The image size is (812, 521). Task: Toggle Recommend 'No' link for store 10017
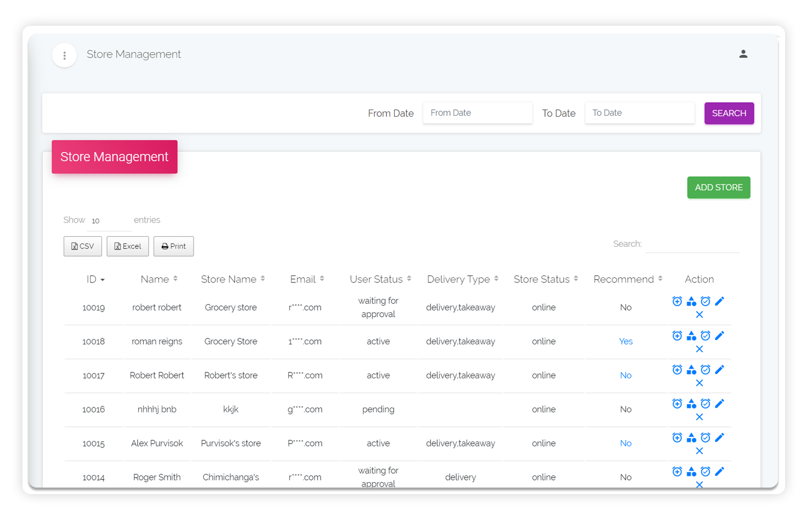pos(626,376)
